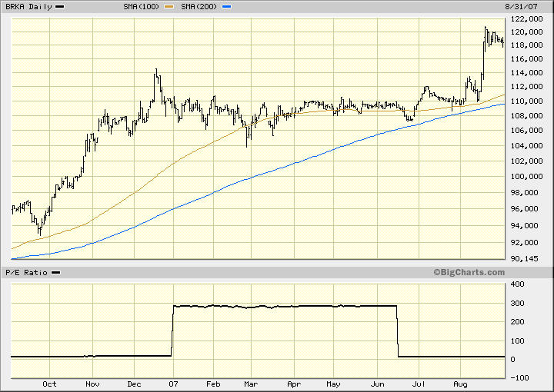Click the black P/E Ratio legend swatch
The image size is (554, 392).
tap(56, 273)
